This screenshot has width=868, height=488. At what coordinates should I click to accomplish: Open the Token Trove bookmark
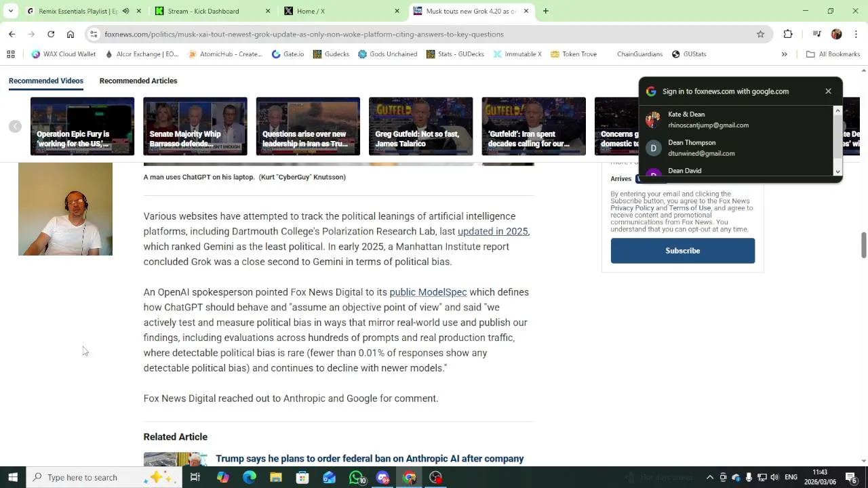click(574, 54)
